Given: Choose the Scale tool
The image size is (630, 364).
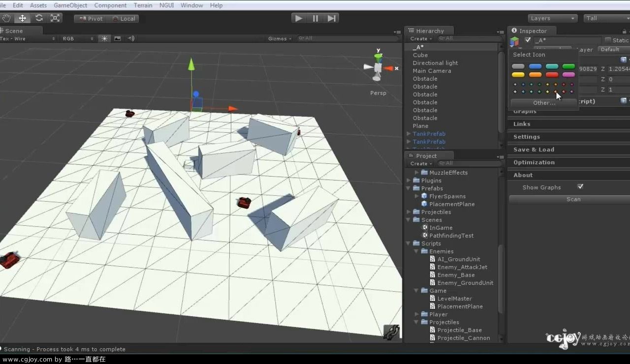Looking at the screenshot, I should point(56,18).
